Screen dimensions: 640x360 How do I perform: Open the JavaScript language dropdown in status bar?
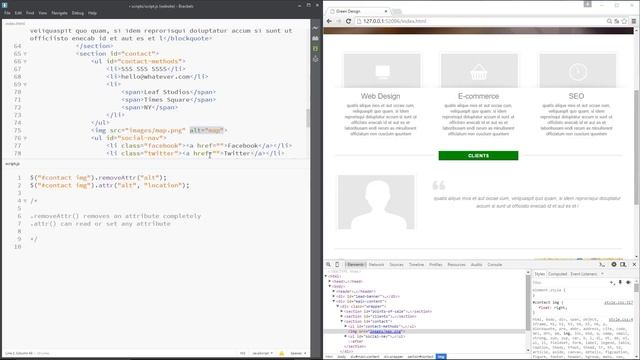click(x=262, y=353)
